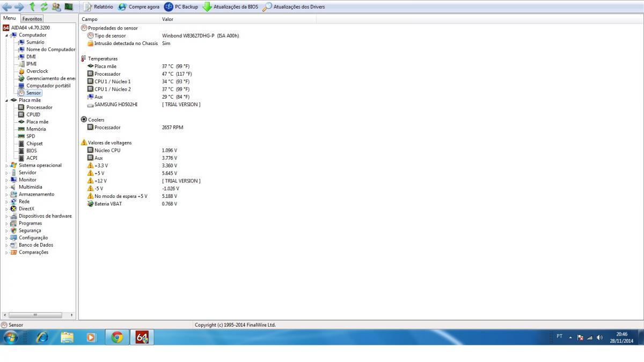Select Segurança in the tree
644x362 pixels.
[x=30, y=231]
